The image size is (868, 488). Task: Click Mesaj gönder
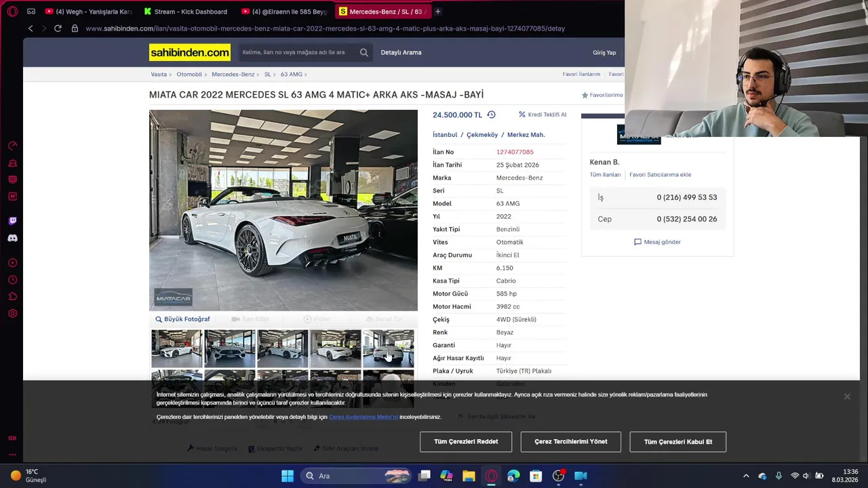click(x=657, y=241)
